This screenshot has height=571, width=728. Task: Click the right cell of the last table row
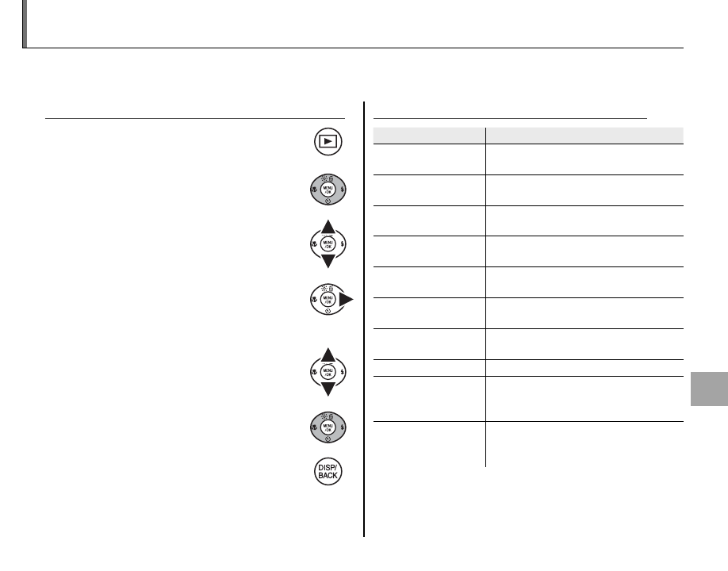tap(584, 444)
